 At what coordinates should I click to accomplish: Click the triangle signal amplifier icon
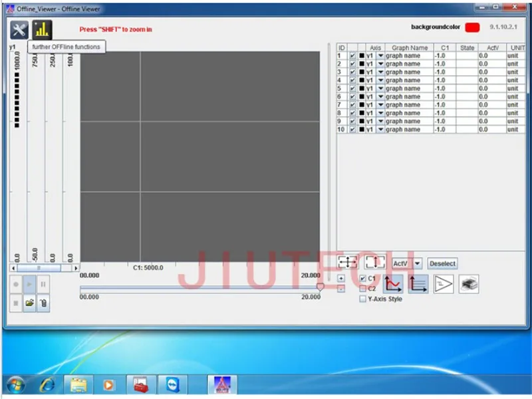click(444, 284)
